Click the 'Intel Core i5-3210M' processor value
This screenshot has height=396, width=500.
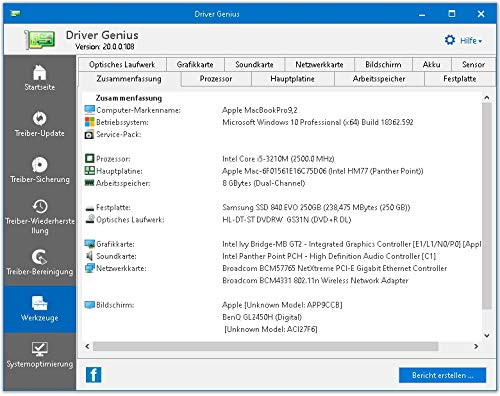(278, 159)
